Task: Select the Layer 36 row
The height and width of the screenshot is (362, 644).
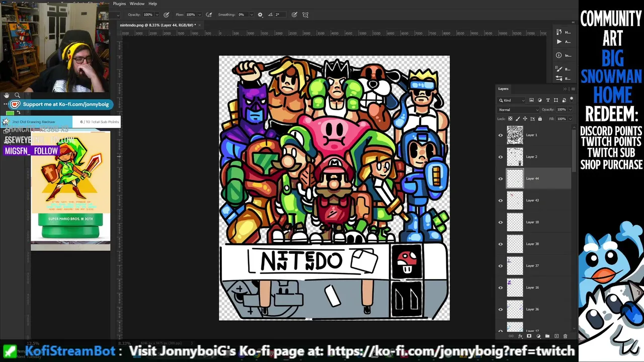Action: [534, 309]
